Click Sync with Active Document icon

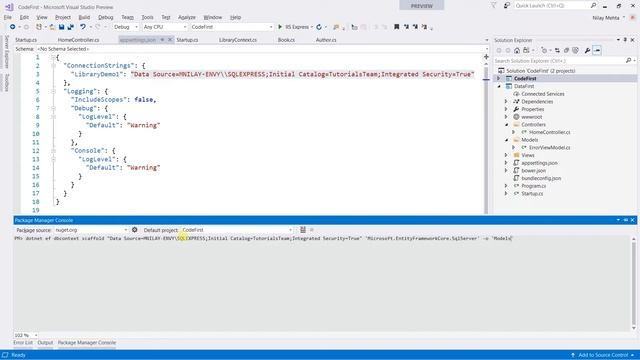[557, 50]
